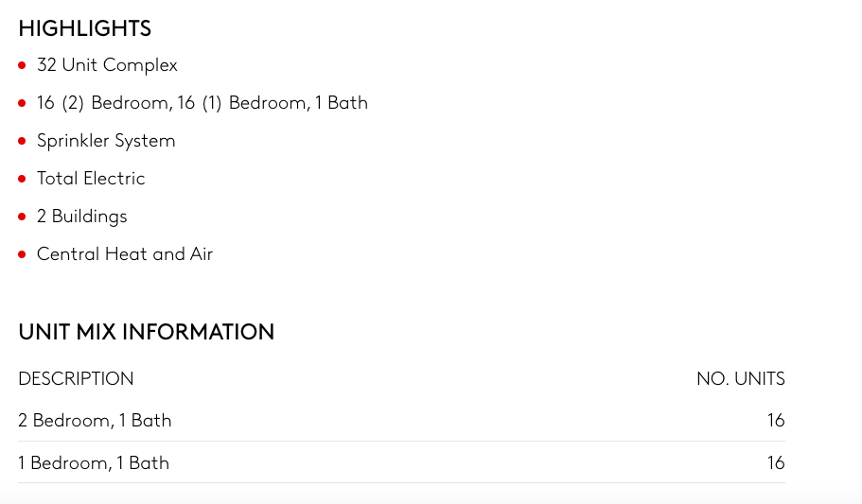Click the "Sprinkler System" highlight text
862x504 pixels.
[x=106, y=141]
